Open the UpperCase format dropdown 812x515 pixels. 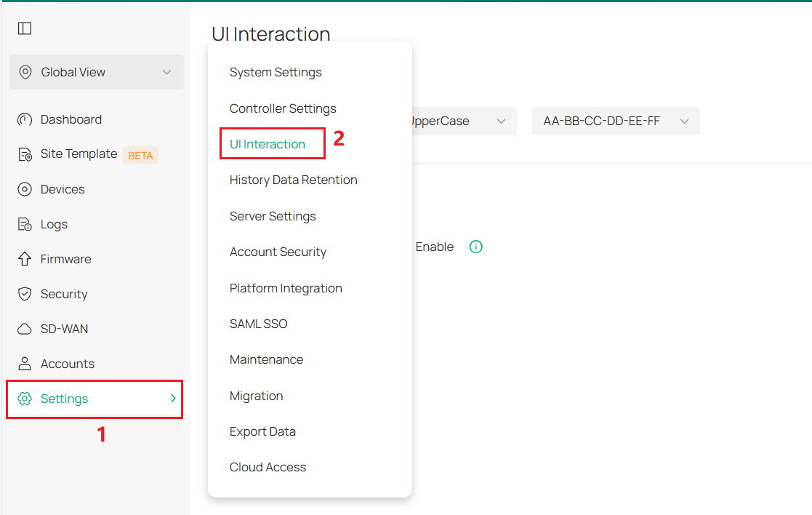465,121
